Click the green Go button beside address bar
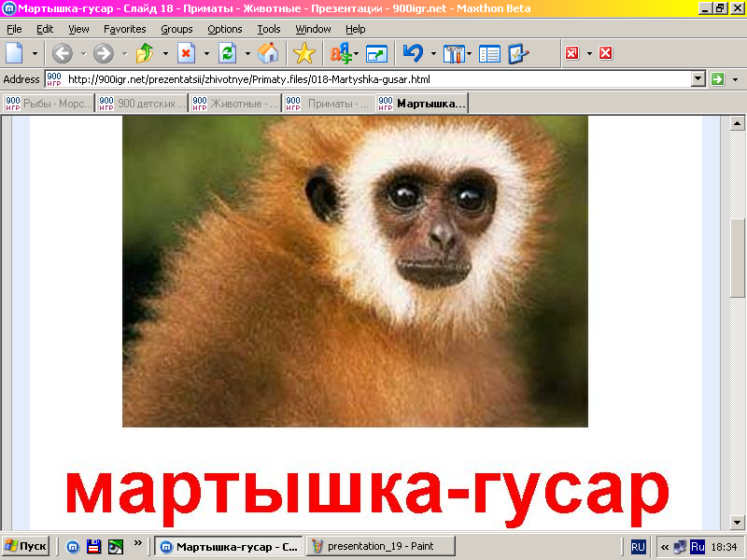The height and width of the screenshot is (560, 747). click(717, 79)
